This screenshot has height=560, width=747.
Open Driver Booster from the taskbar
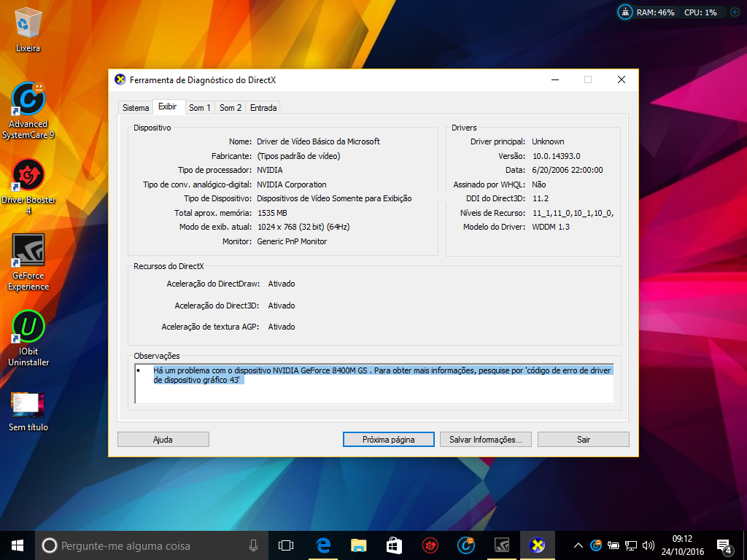pyautogui.click(x=430, y=545)
